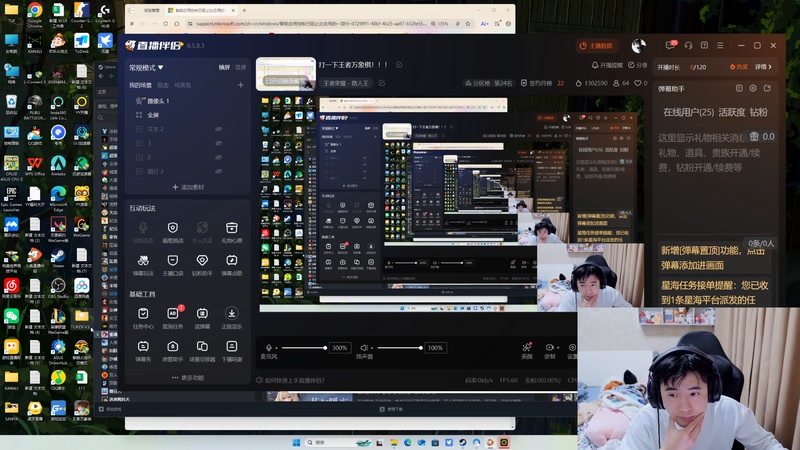Open pop-out icon in 弹幕助手 header
This screenshot has width=800, height=450.
pos(767,88)
